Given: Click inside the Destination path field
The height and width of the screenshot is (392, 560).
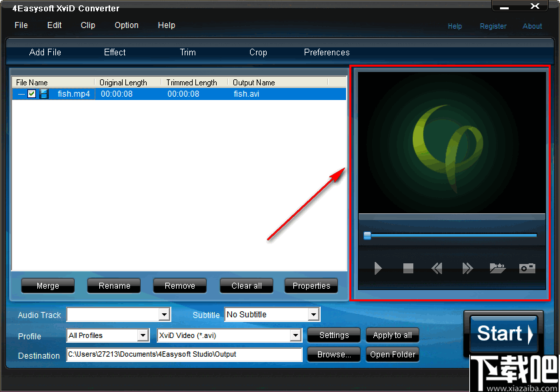Looking at the screenshot, I should (180, 355).
